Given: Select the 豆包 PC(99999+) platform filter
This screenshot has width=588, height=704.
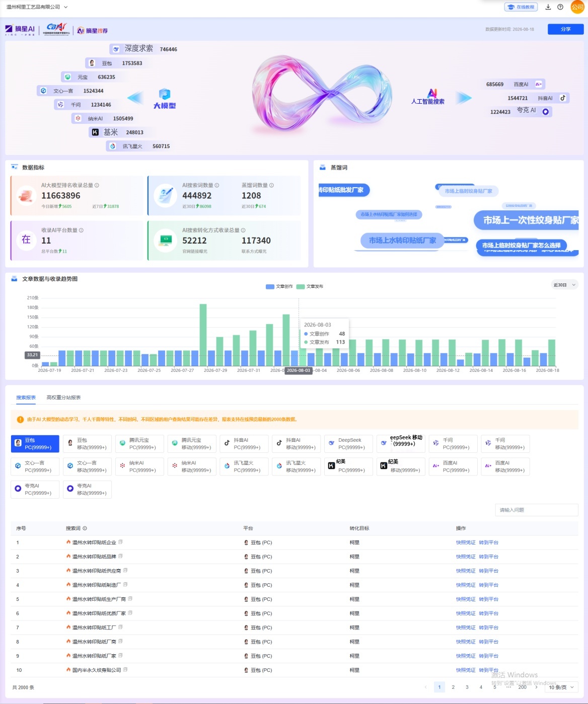Looking at the screenshot, I should 35,444.
